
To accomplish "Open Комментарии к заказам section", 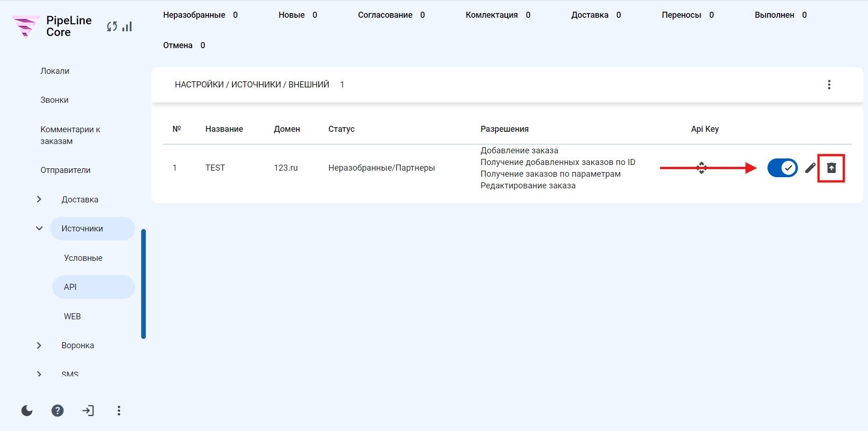I will click(70, 135).
